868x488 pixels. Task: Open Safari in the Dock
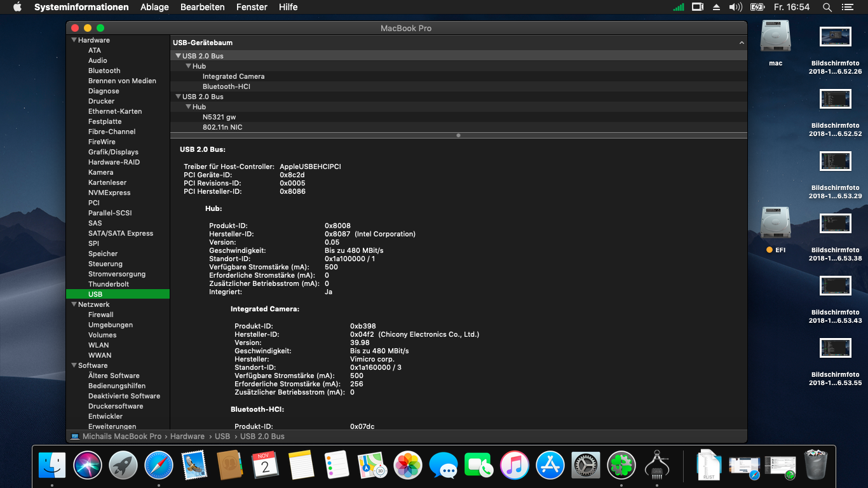pos(159,465)
